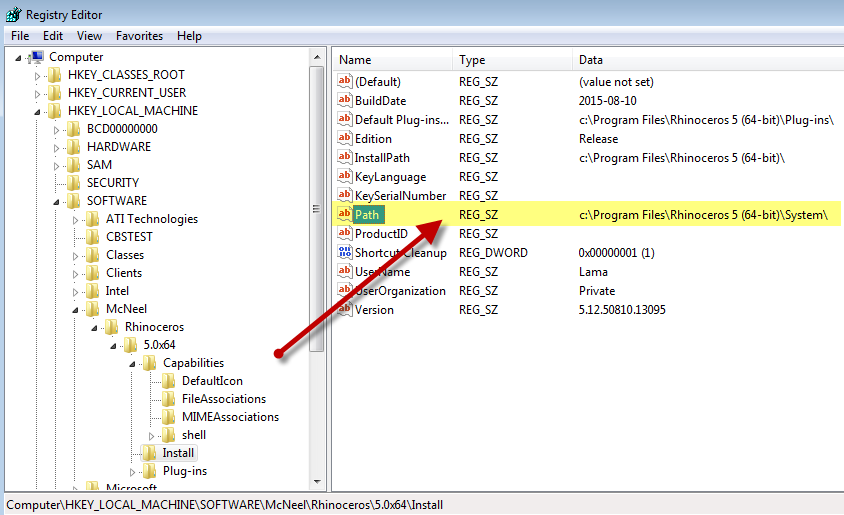Screen dimensions: 844x515
Task: Sort by the Name column header
Action: coord(392,60)
